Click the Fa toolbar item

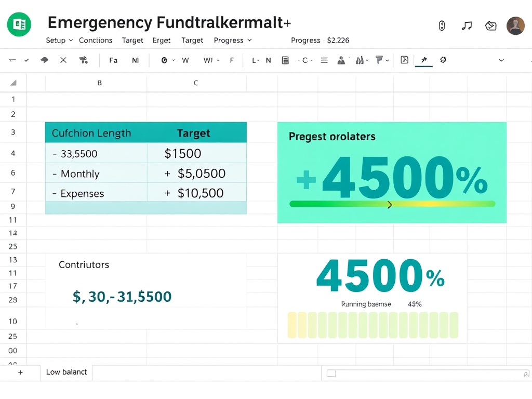(x=113, y=60)
